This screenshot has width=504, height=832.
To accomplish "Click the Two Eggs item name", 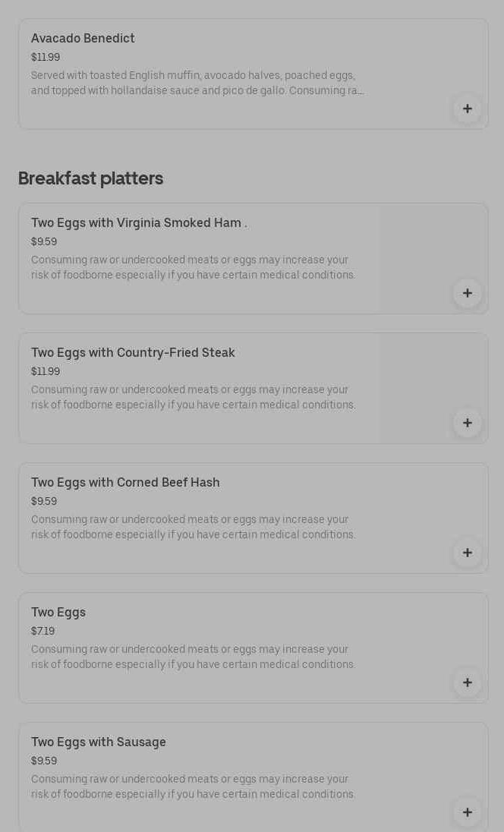I will coord(58,612).
